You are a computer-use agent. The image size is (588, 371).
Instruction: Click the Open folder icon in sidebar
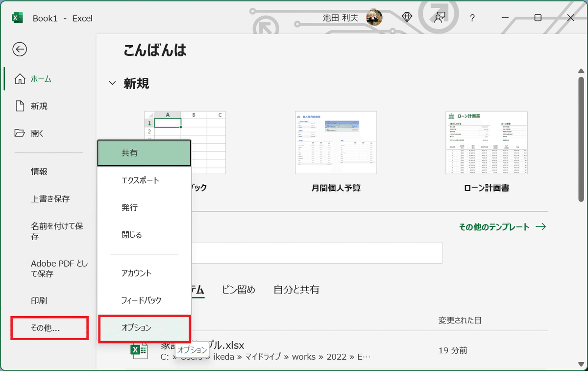point(20,133)
